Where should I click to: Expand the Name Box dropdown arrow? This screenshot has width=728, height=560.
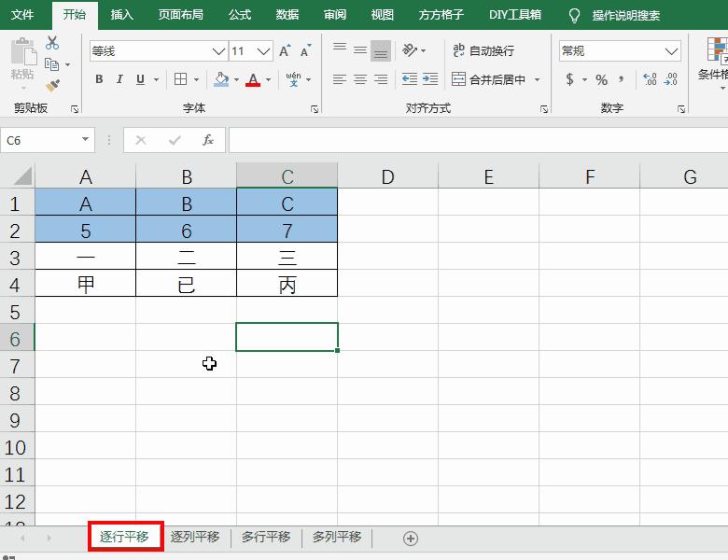85,139
